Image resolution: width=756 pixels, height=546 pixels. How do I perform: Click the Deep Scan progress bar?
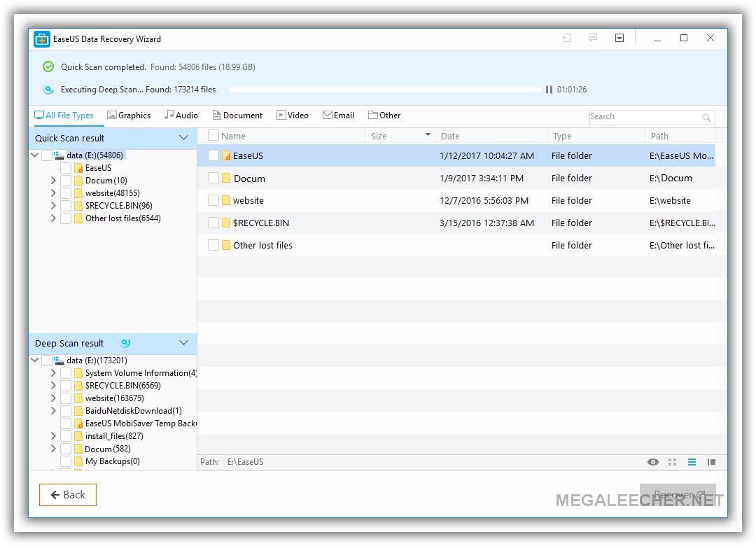point(385,90)
